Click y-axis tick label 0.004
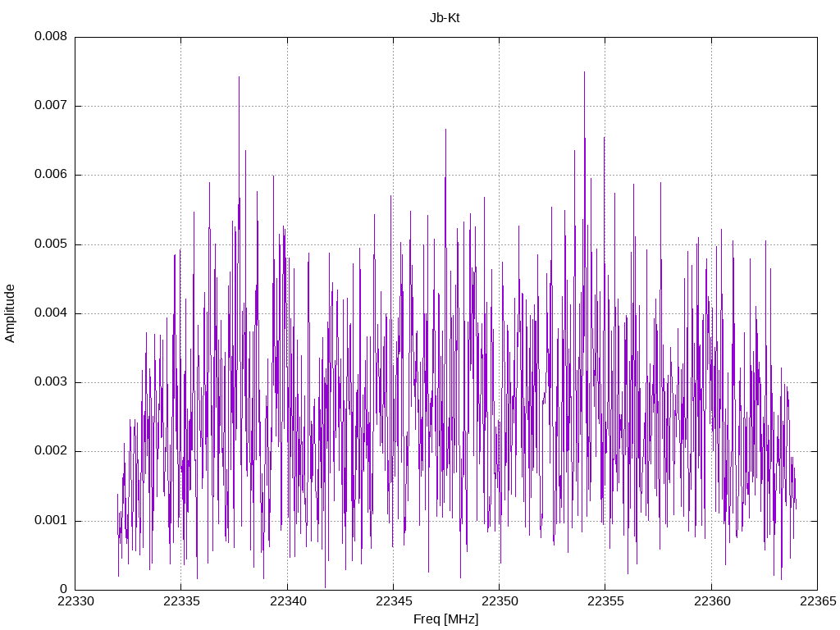This screenshot has height=630, width=840. tap(51, 313)
